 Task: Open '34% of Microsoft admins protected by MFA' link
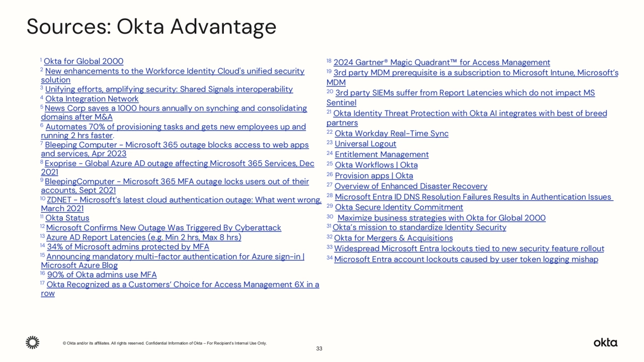(x=128, y=246)
